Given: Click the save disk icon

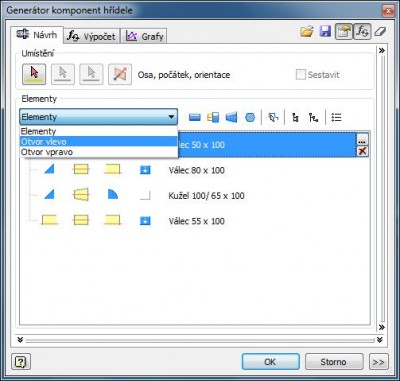Looking at the screenshot, I should pos(325,32).
